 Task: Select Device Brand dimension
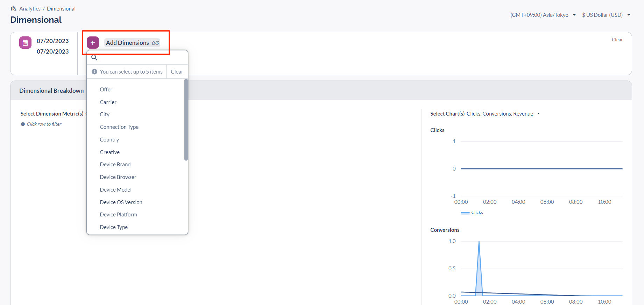pos(115,165)
